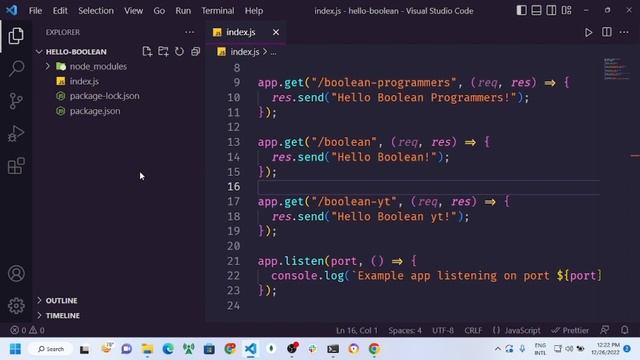Viewport: 640px width, 360px height.
Task: Create a new folder in HELLO-BOOLEAN
Action: (x=163, y=51)
